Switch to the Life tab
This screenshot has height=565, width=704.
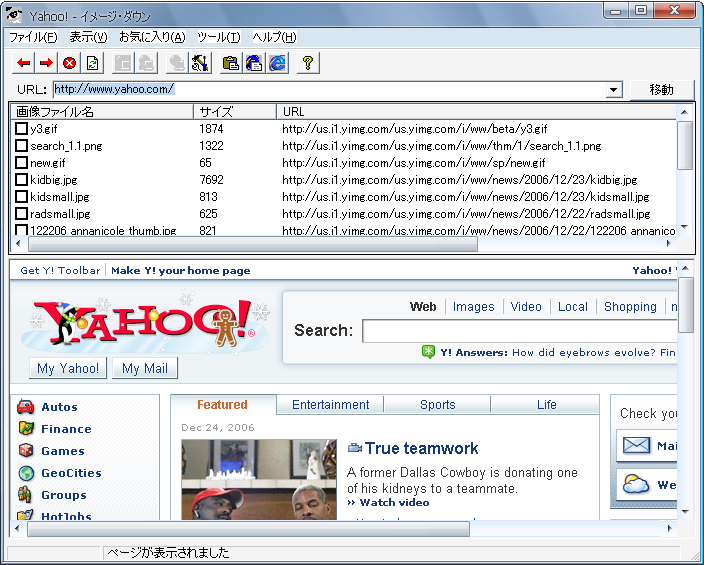(x=546, y=405)
